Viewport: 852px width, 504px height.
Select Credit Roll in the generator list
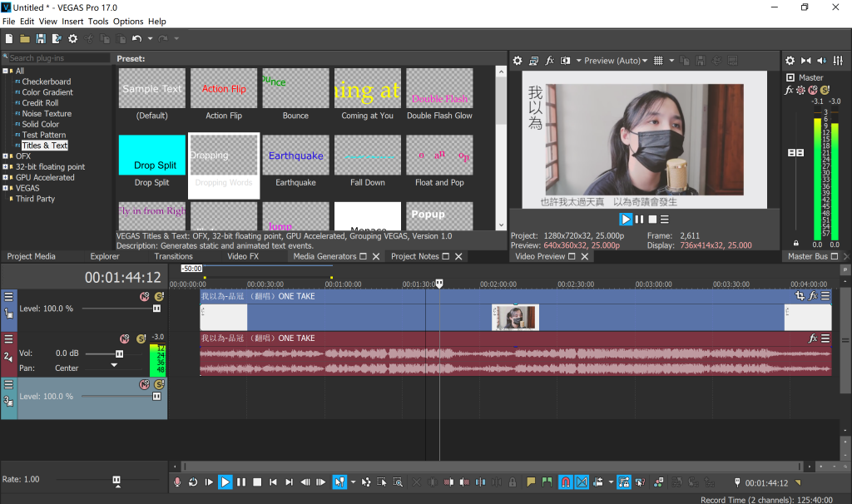[x=40, y=102]
